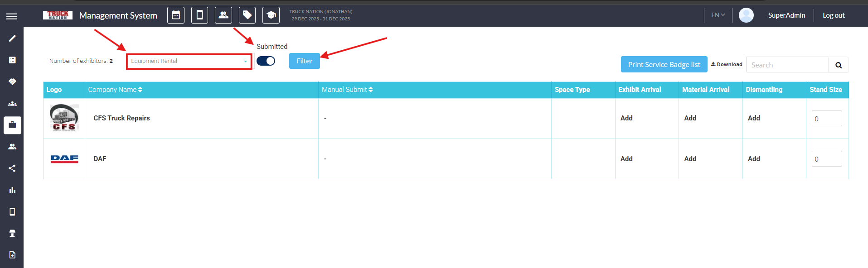Screen dimensions: 868x268
Task: Open the share icon in sidebar
Action: coord(12,168)
